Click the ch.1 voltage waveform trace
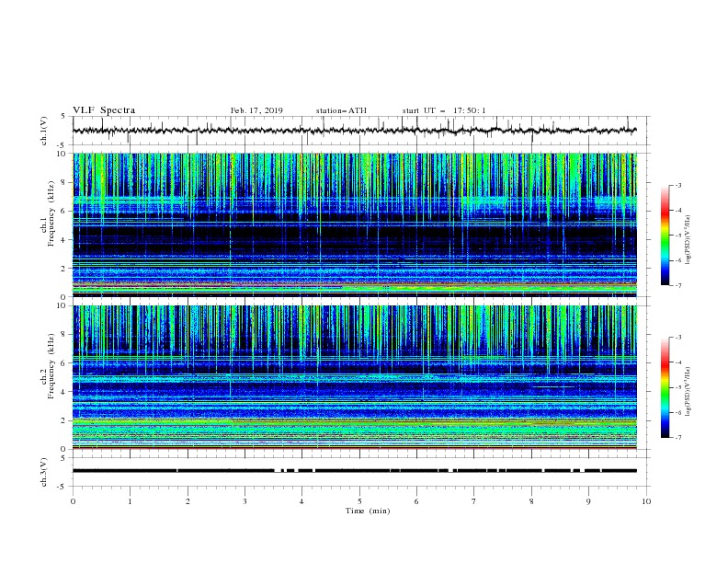 coord(354,131)
